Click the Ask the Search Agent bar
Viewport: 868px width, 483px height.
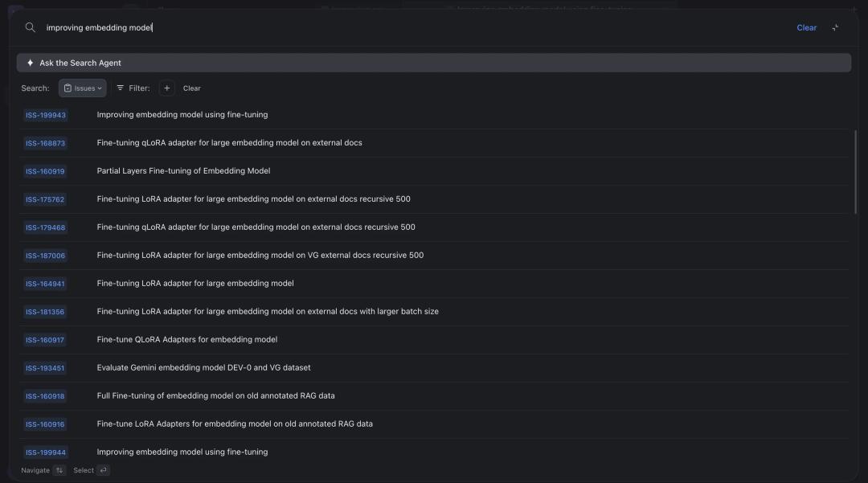point(434,62)
